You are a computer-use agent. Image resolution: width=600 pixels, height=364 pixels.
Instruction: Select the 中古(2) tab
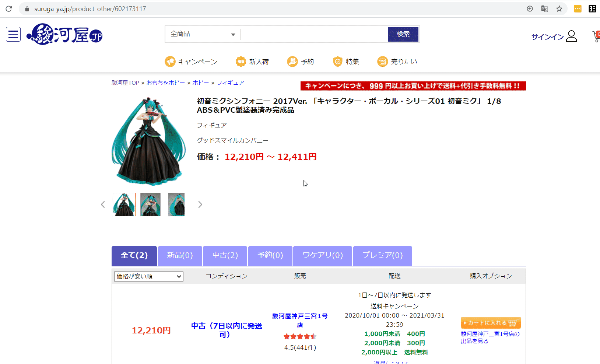(225, 256)
